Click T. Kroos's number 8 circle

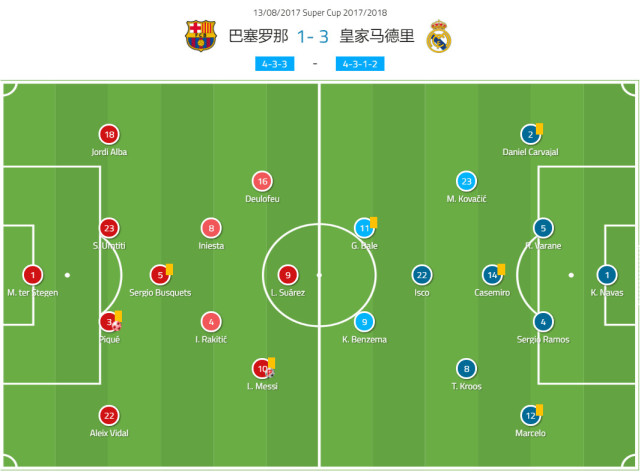pos(465,367)
